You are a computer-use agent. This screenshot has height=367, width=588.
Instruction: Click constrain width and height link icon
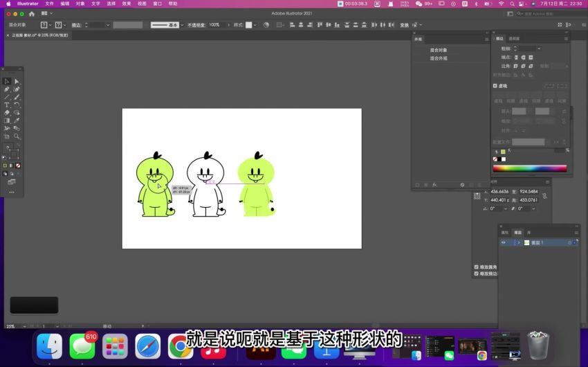[x=544, y=196]
